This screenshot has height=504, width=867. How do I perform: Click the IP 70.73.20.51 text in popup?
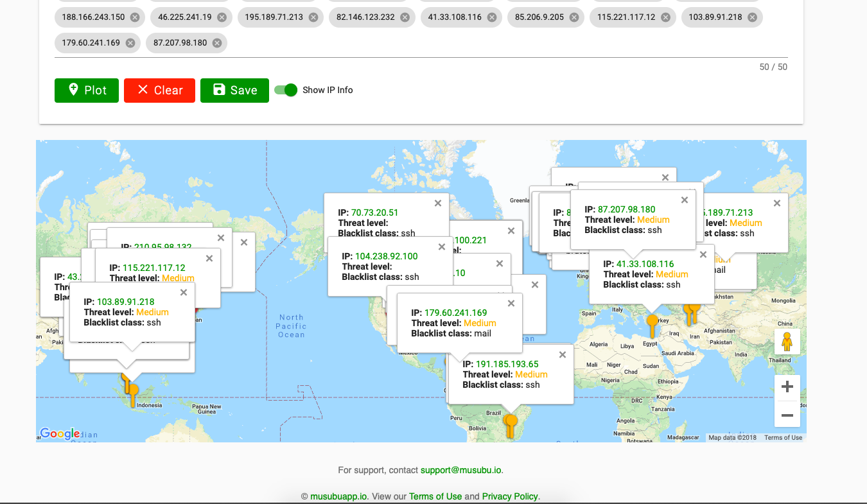pyautogui.click(x=368, y=213)
